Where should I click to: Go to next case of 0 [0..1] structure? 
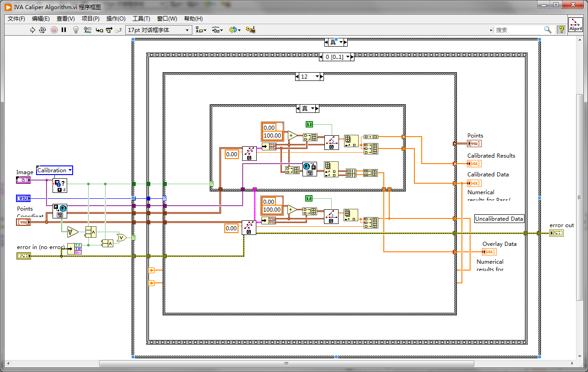click(352, 57)
